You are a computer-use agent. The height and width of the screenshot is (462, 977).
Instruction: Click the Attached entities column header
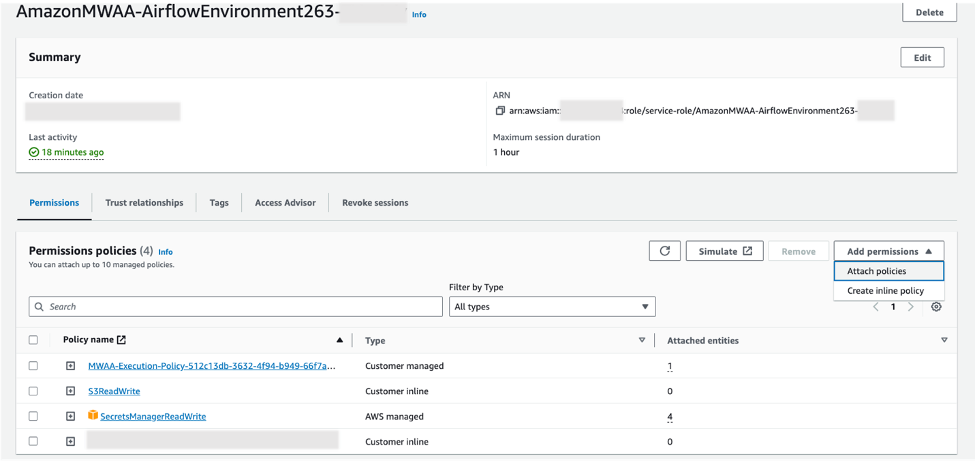[703, 340]
